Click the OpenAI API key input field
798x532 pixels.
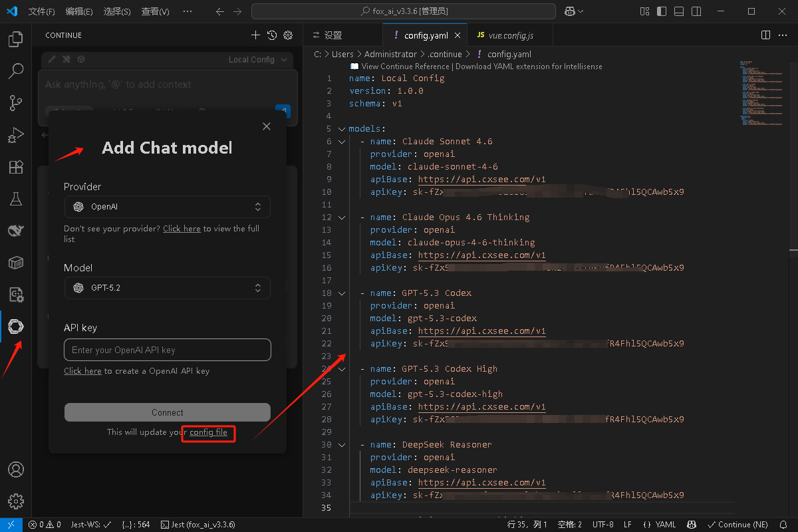point(167,350)
